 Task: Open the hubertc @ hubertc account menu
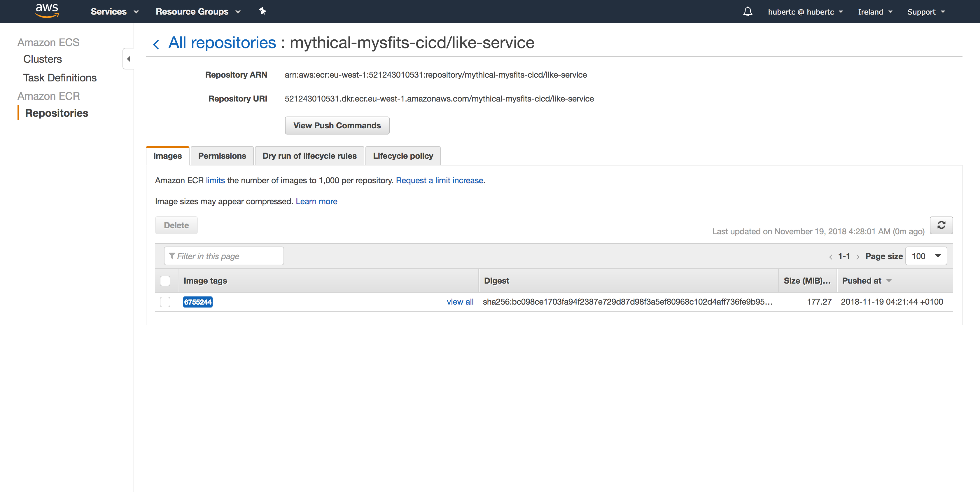[x=805, y=12]
